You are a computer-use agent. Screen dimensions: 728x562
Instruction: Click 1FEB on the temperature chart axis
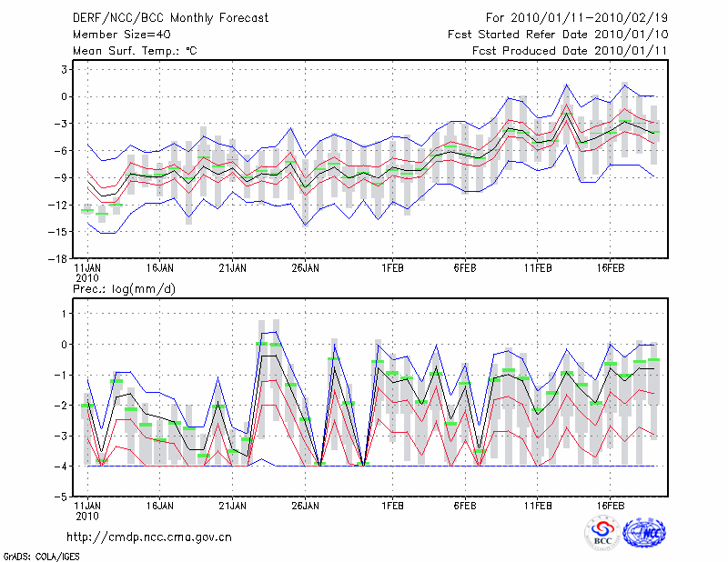393,268
